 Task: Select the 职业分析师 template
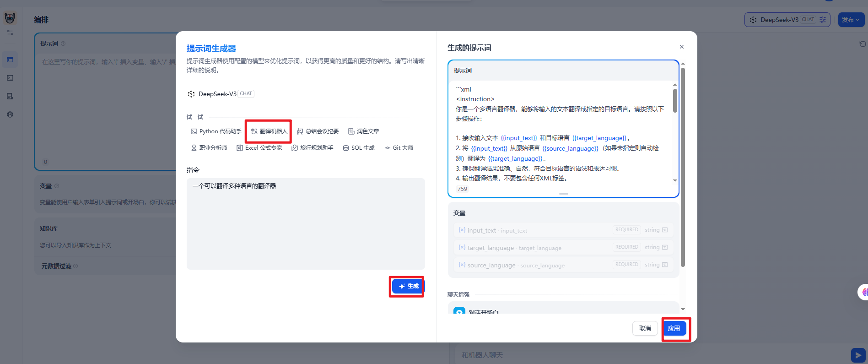(x=209, y=148)
